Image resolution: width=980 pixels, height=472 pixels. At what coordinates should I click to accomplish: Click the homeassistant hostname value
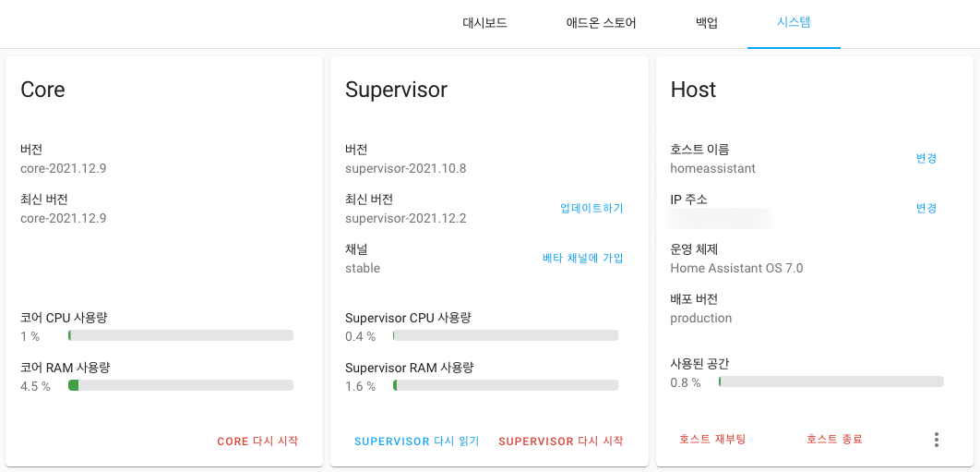712,168
